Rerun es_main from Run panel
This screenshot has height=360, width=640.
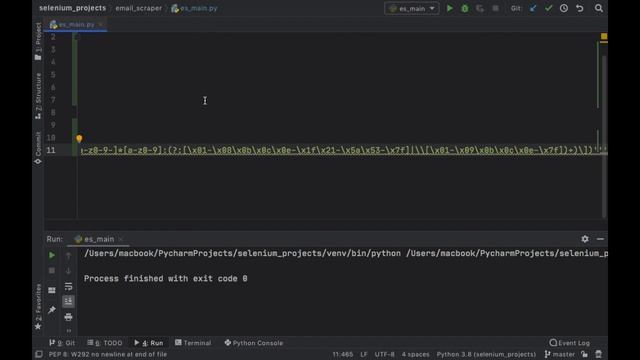[52, 255]
